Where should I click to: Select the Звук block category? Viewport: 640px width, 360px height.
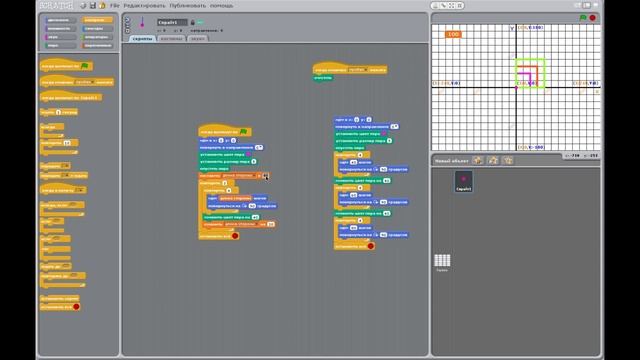click(x=60, y=37)
